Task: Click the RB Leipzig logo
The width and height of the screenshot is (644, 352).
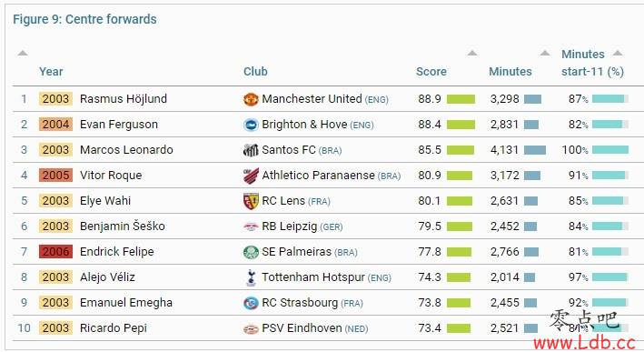Action: point(251,226)
